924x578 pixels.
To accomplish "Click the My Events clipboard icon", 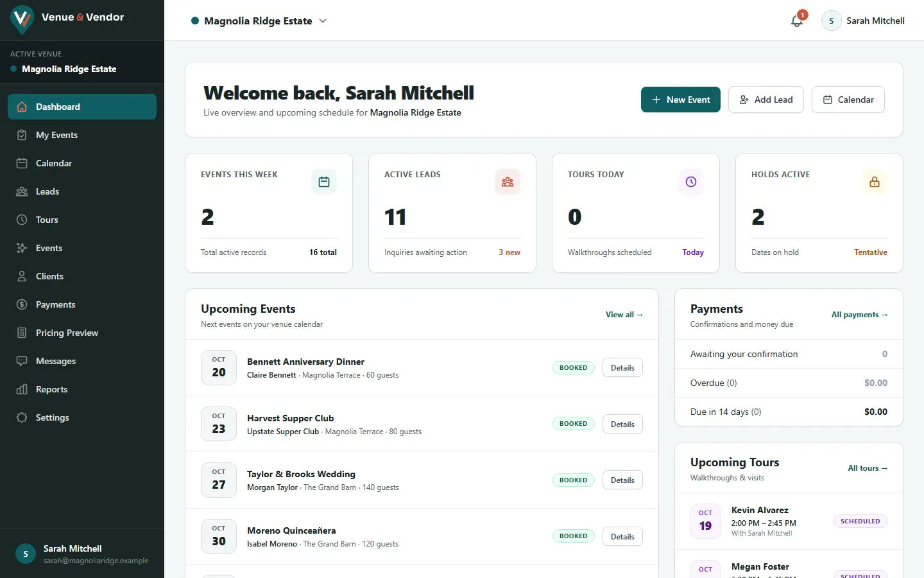I will [22, 135].
